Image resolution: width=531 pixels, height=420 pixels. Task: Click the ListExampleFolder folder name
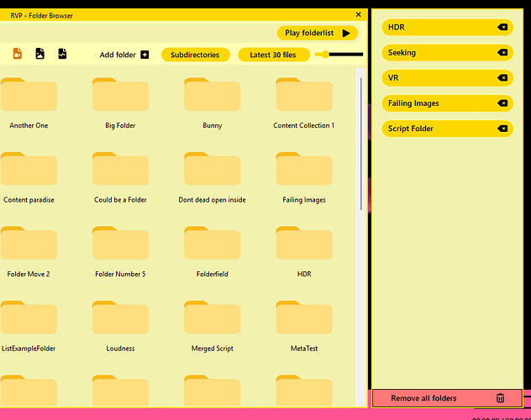pos(29,349)
